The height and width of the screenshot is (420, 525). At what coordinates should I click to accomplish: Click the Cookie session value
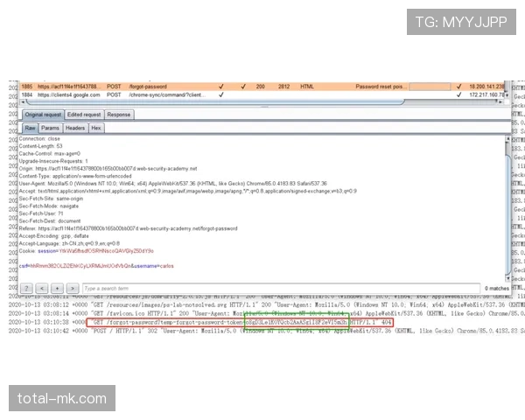tap(106, 251)
